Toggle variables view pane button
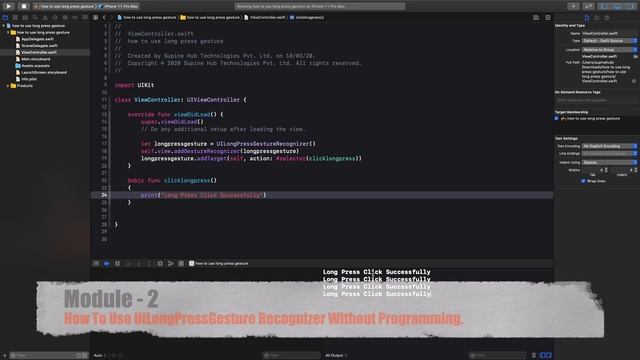 [543, 356]
